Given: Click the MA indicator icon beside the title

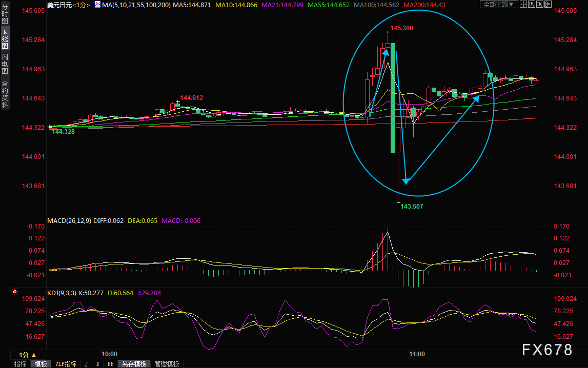Looking at the screenshot, I should (x=97, y=5).
